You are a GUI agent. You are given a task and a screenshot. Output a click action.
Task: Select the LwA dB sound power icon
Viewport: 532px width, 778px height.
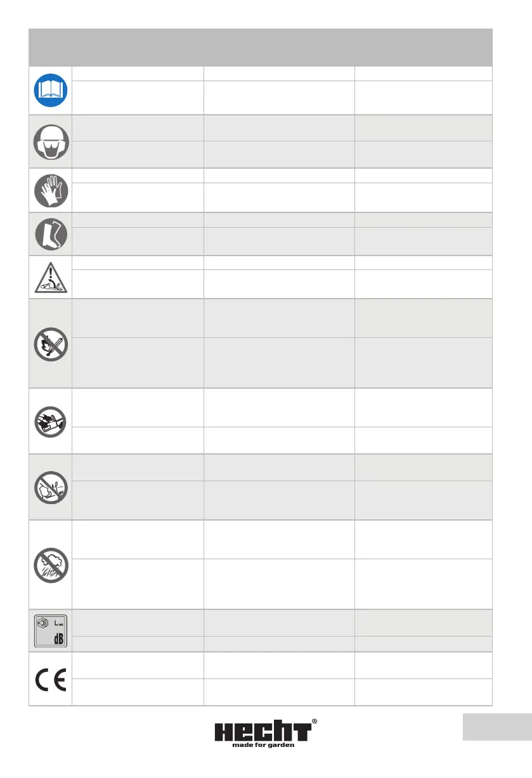point(52,631)
